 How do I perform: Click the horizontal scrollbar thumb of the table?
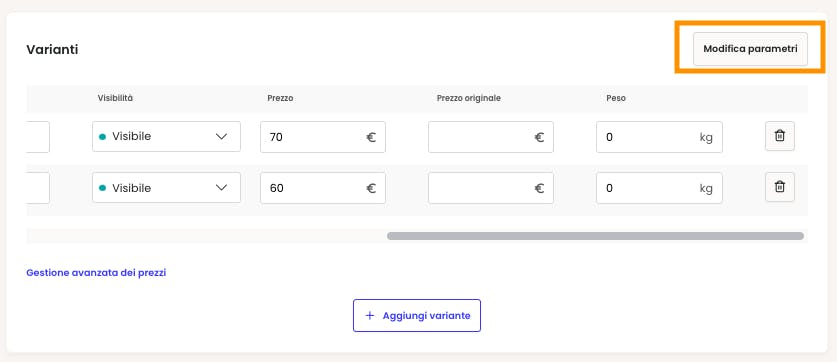[x=595, y=236]
